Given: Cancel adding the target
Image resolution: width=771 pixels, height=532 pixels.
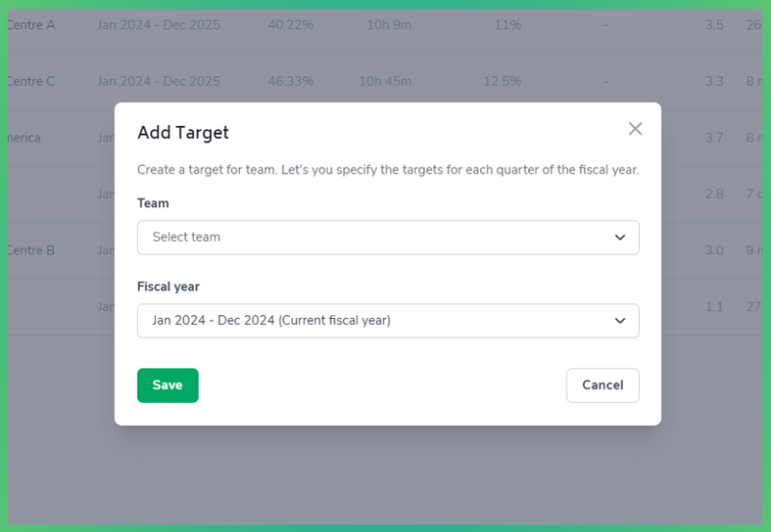Looking at the screenshot, I should coord(602,386).
